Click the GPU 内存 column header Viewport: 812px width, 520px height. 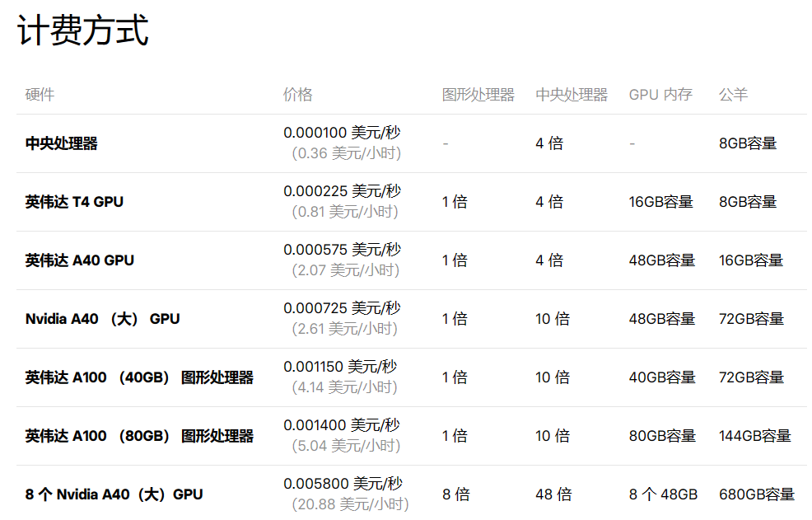tap(660, 94)
